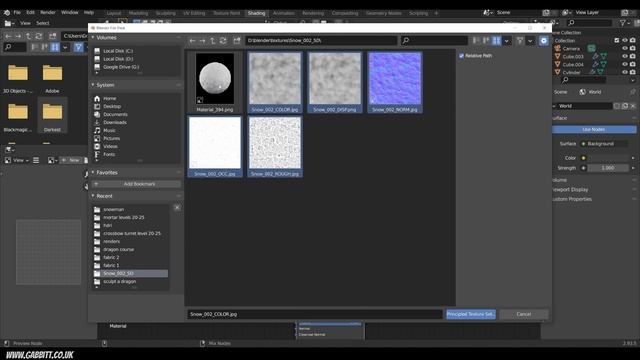Hide the Camera in viewport
Viewport: 640px width, 360px height.
click(x=624, y=48)
